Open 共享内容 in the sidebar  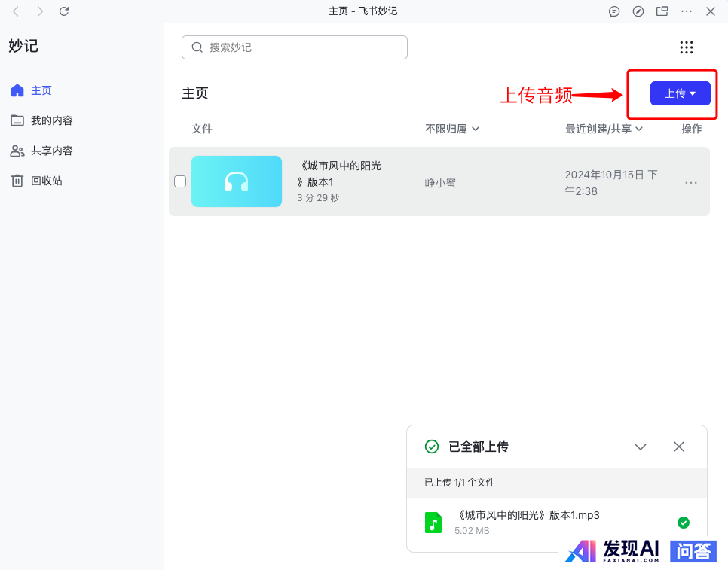click(51, 151)
